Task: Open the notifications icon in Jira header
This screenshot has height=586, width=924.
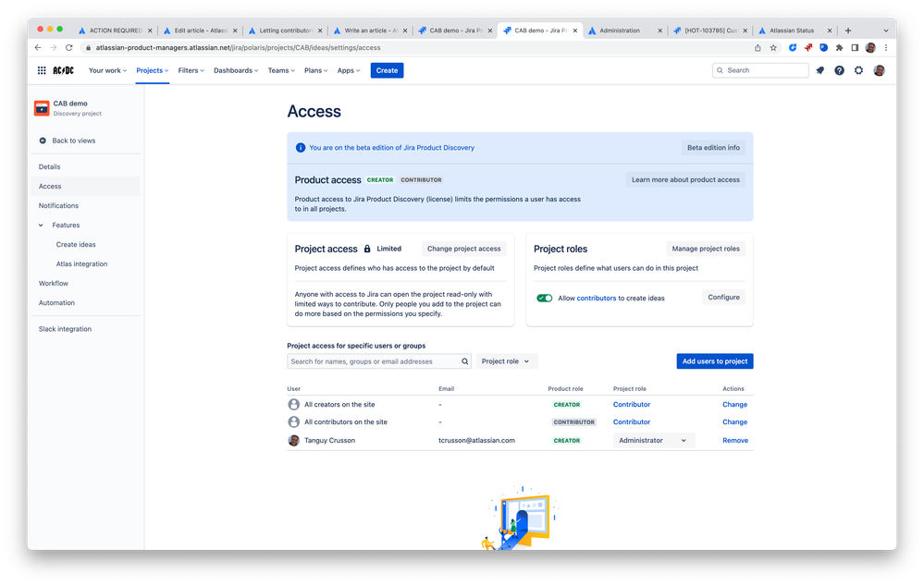Action: 819,70
